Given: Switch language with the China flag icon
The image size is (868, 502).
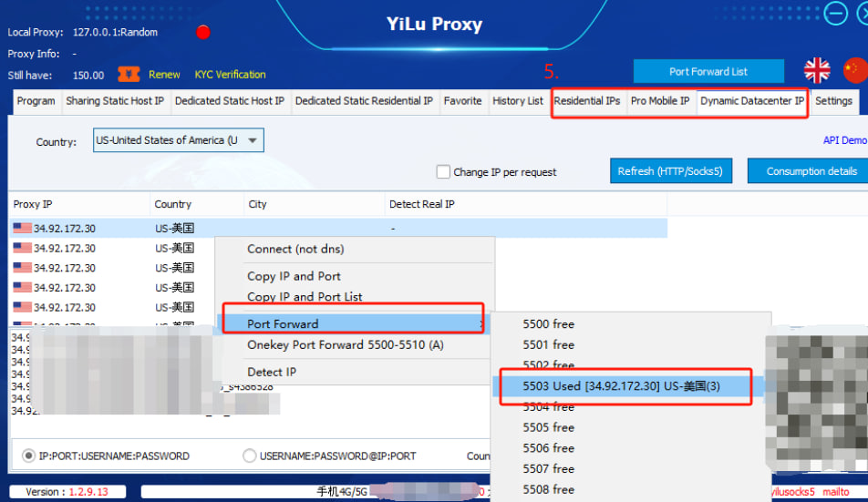Looking at the screenshot, I should tap(855, 71).
